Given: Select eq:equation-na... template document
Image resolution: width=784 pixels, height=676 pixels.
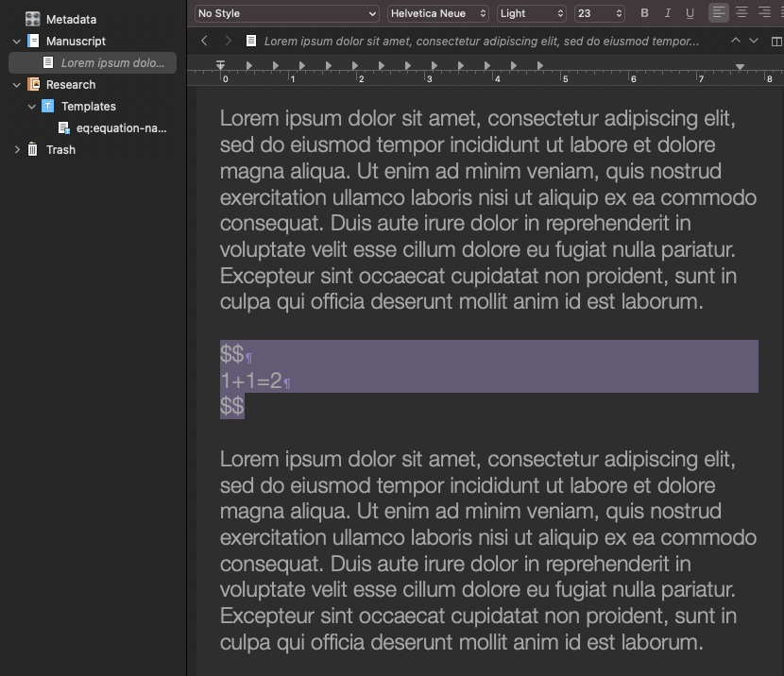Looking at the screenshot, I should click(x=122, y=127).
